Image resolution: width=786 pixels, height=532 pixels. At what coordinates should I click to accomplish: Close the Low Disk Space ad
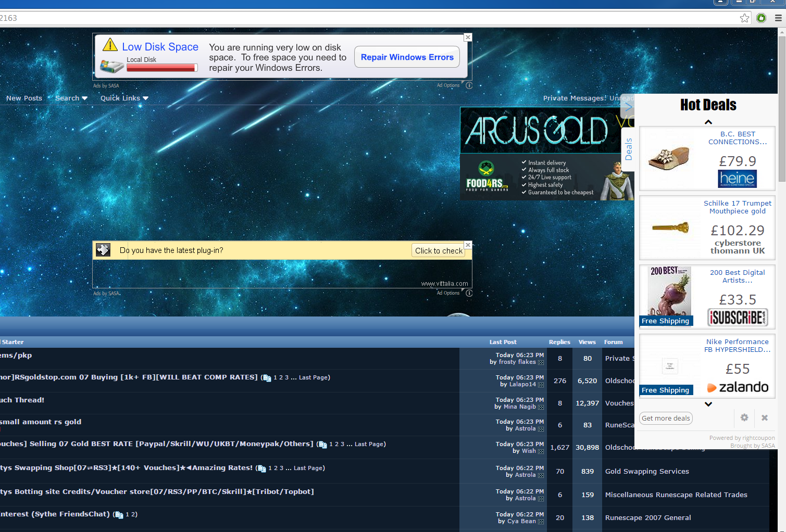click(468, 37)
